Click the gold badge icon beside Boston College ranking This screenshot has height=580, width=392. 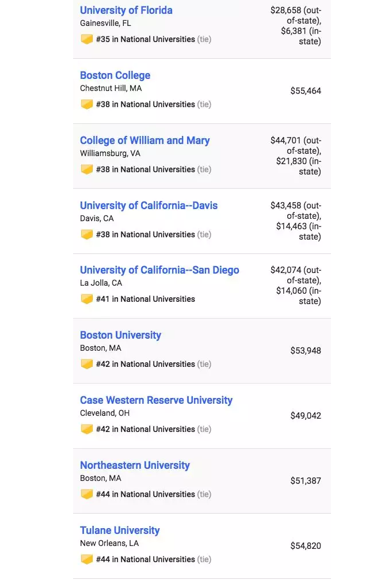(87, 104)
